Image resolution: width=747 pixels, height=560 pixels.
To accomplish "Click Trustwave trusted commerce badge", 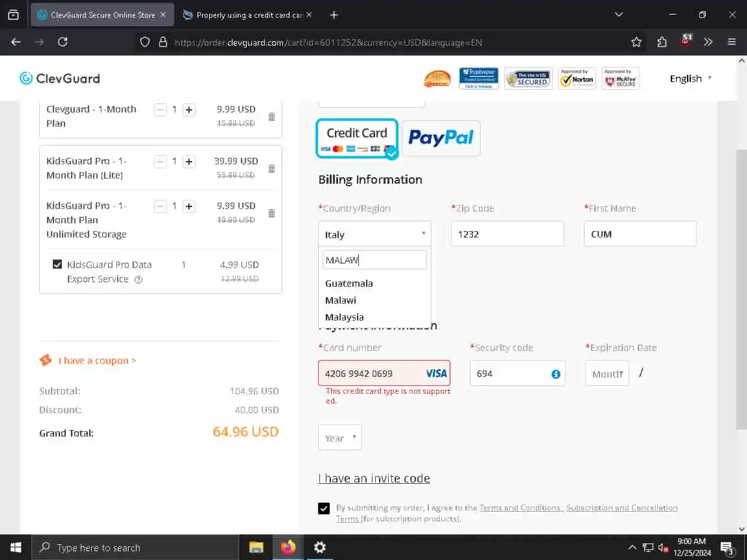I will [479, 78].
